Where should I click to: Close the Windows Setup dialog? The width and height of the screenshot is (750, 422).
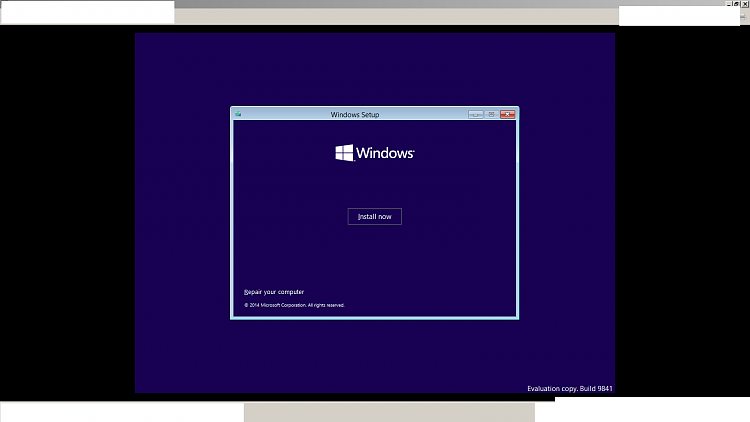[507, 114]
